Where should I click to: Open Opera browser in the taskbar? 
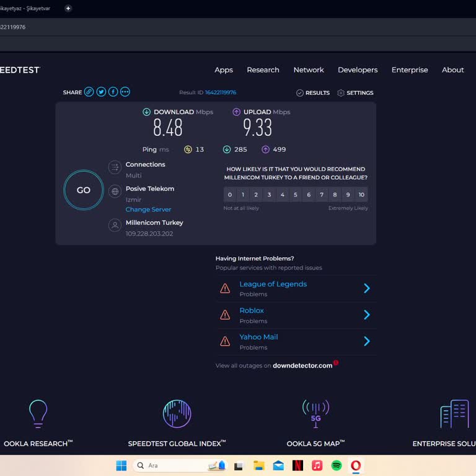coord(356,465)
